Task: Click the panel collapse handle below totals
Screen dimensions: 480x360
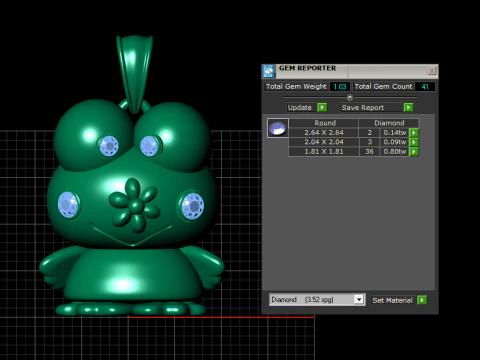Action: point(350,97)
